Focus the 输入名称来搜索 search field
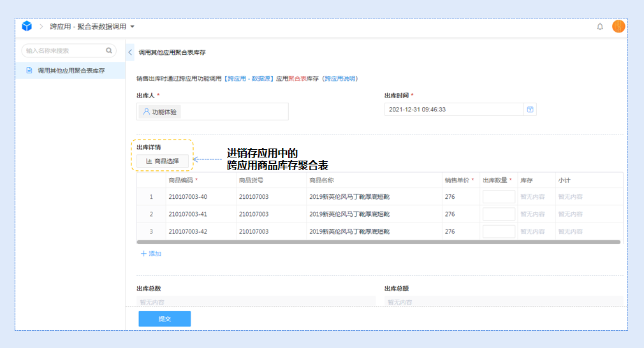The width and height of the screenshot is (644, 348). tap(62, 50)
